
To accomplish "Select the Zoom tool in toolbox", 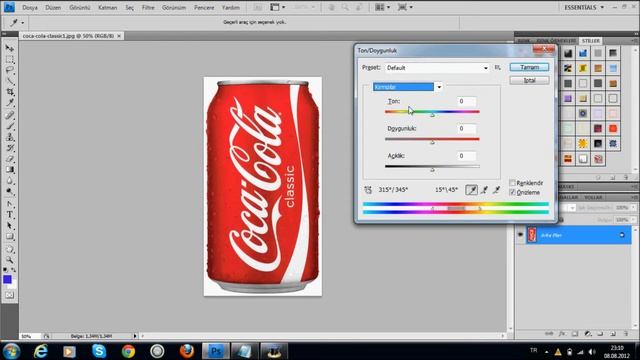I will (x=9, y=260).
